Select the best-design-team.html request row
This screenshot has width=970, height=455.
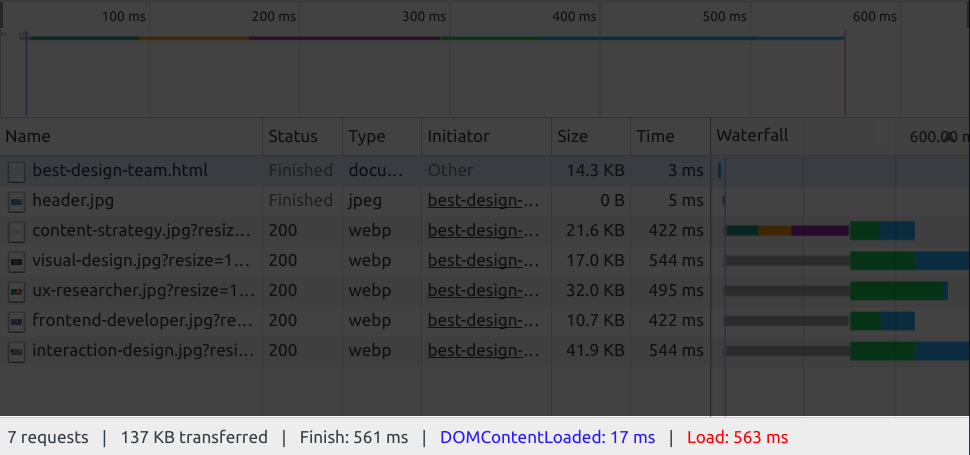120,171
